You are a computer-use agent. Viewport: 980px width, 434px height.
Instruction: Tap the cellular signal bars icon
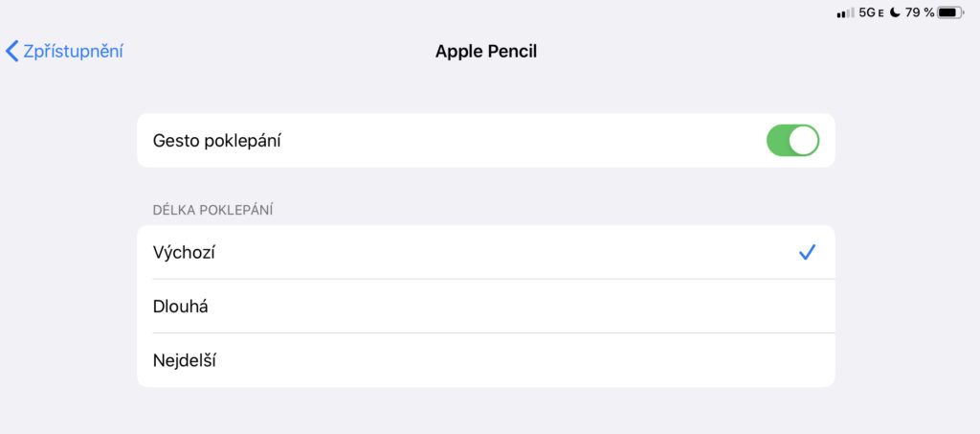tap(845, 12)
